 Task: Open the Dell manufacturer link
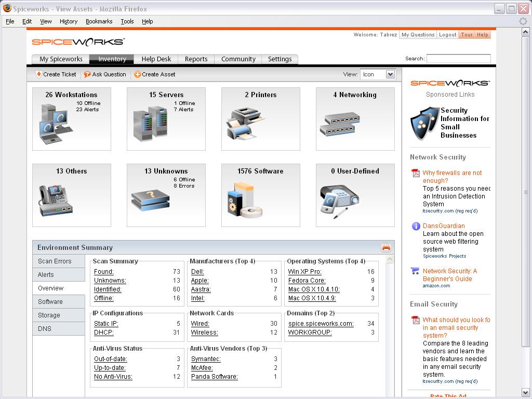click(197, 272)
